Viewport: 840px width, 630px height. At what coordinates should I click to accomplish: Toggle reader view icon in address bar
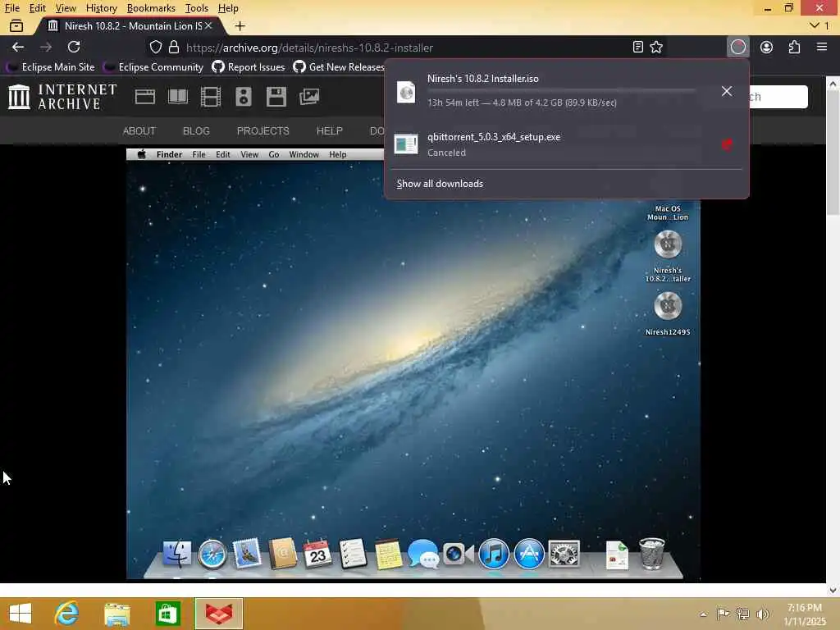tap(637, 47)
